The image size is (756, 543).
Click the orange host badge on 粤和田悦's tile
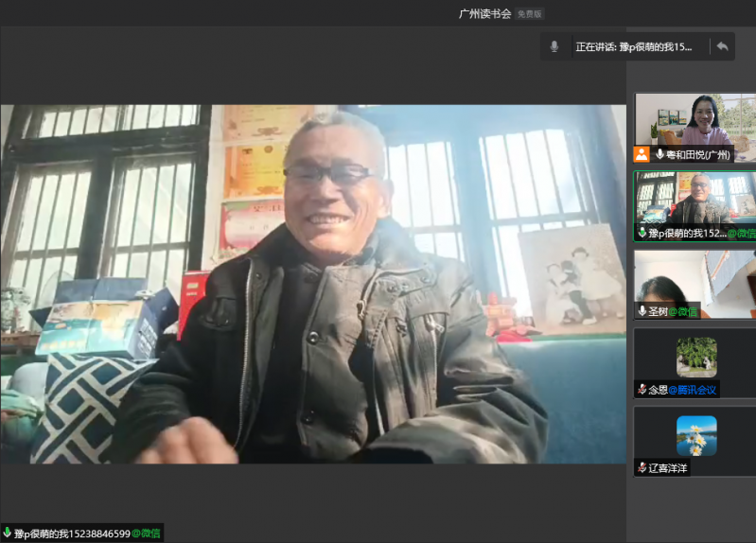642,154
